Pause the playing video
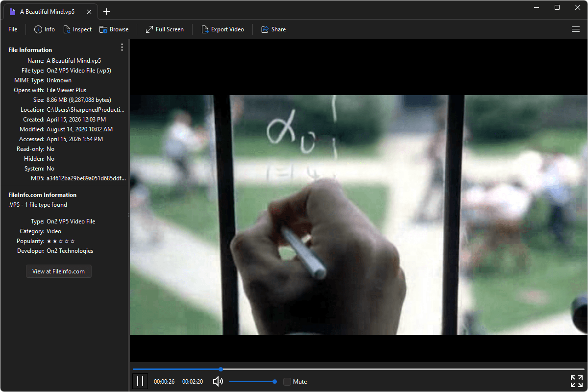The height and width of the screenshot is (392, 588). (x=140, y=381)
